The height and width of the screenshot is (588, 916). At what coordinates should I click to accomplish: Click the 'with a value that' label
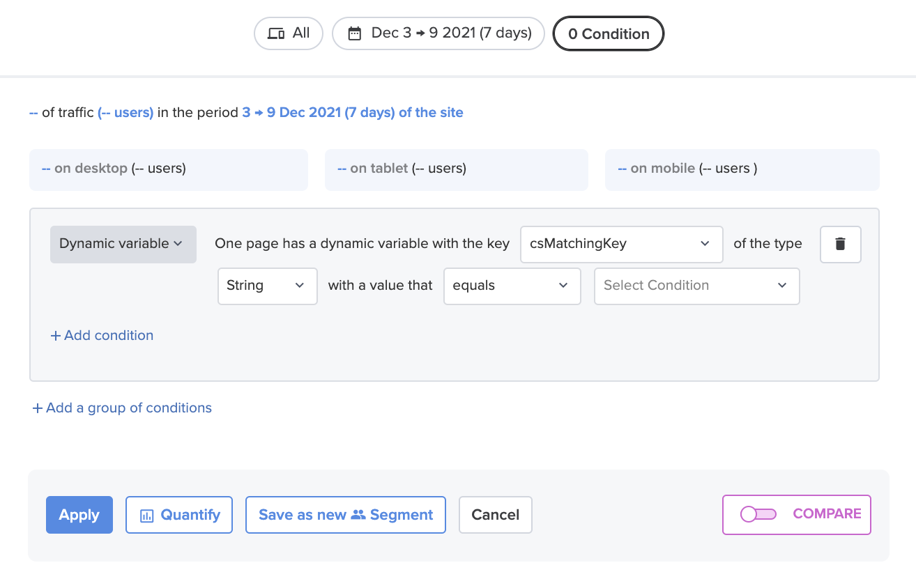[x=381, y=286]
